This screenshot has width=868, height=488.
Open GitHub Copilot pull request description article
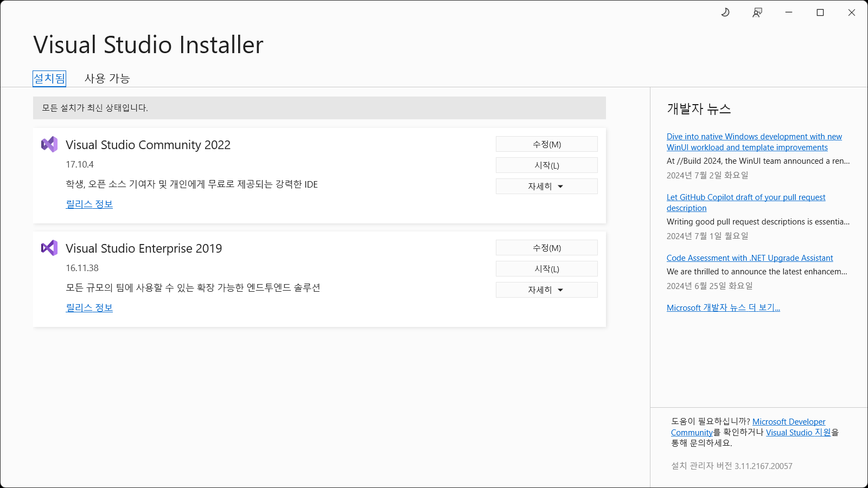(746, 203)
